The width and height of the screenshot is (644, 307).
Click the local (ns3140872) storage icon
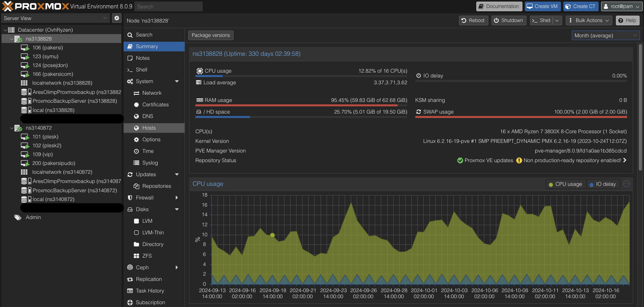26,199
